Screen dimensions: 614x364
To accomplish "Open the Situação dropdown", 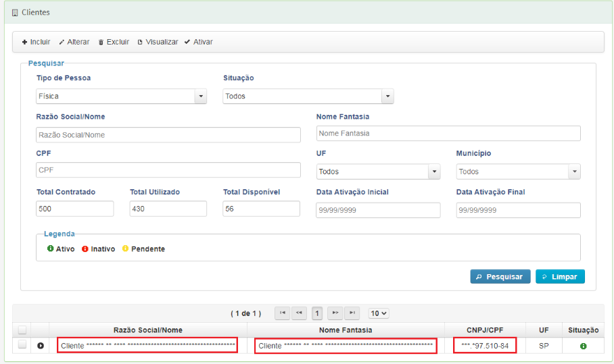I will coord(308,96).
